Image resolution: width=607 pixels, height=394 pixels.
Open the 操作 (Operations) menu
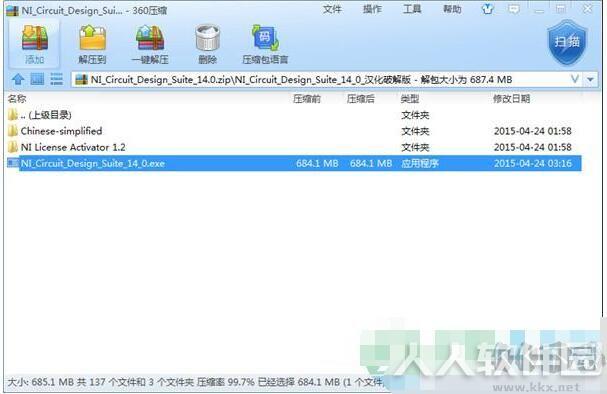372,9
